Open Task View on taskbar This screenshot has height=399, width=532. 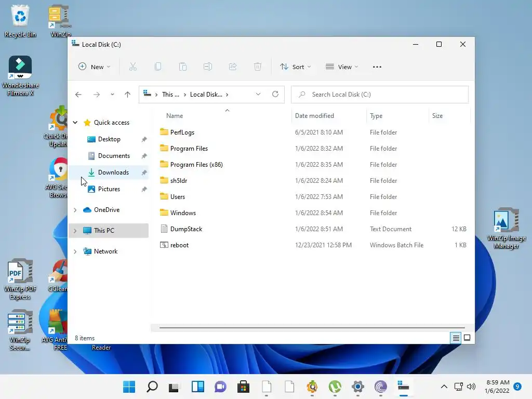[x=175, y=387]
